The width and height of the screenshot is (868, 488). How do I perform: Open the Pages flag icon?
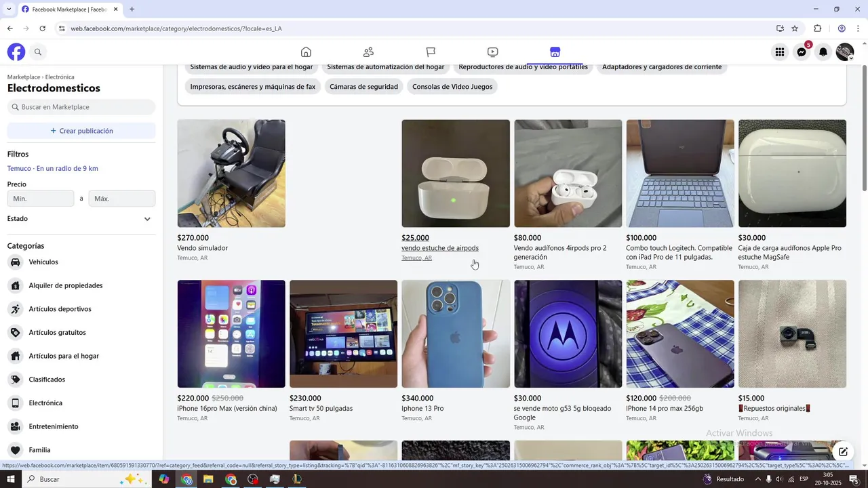click(x=431, y=52)
